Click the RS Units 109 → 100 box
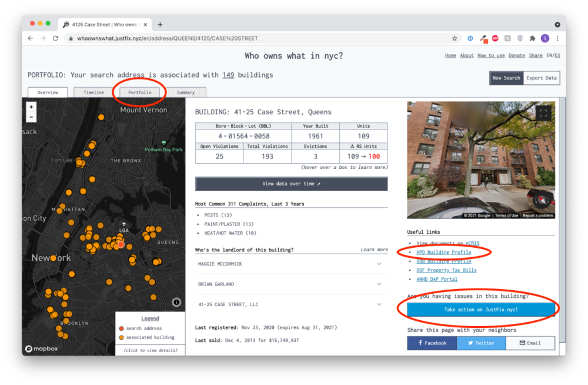588x385 pixels. pos(363,153)
